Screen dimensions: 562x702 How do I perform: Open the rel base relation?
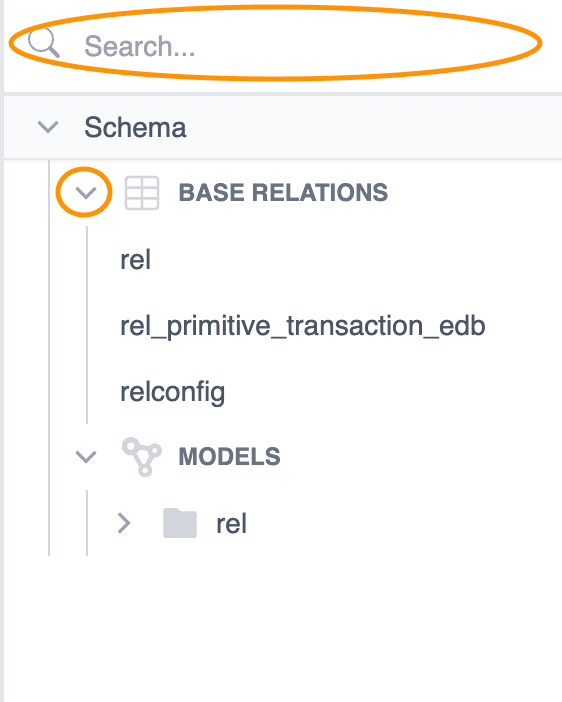tap(135, 260)
